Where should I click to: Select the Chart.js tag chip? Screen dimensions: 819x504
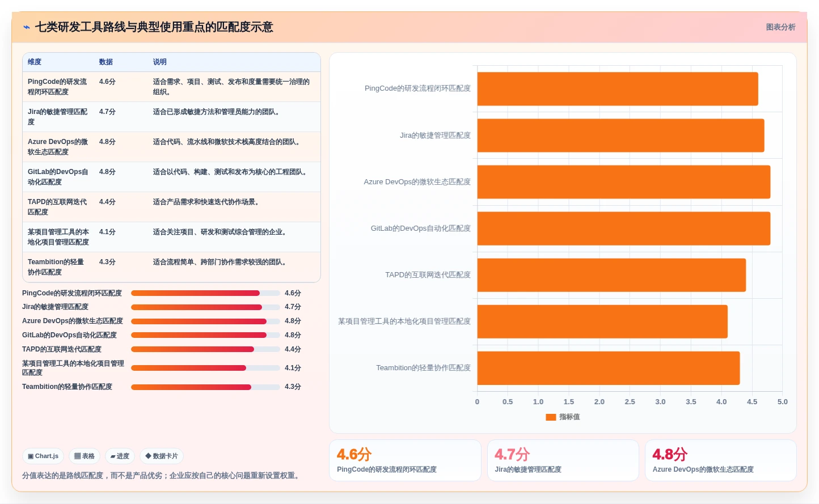[43, 456]
